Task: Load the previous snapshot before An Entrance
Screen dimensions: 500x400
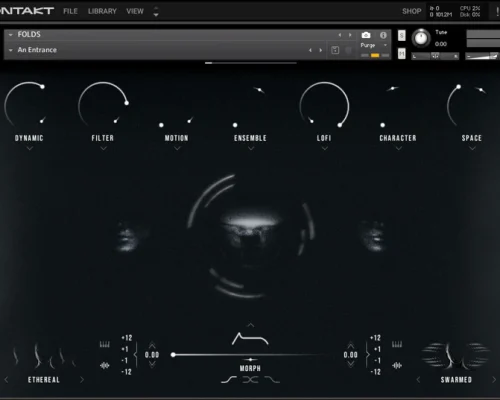Action: coord(310,50)
